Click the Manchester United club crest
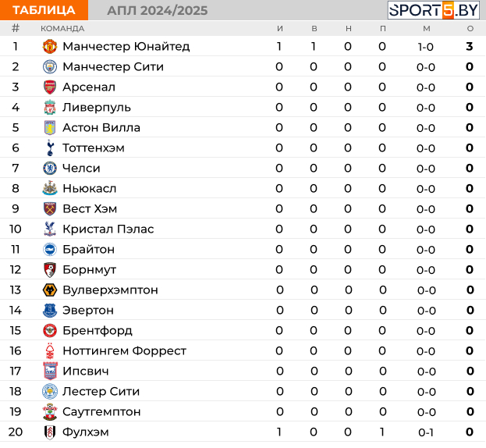This screenshot has height=448, width=486. pyautogui.click(x=50, y=47)
